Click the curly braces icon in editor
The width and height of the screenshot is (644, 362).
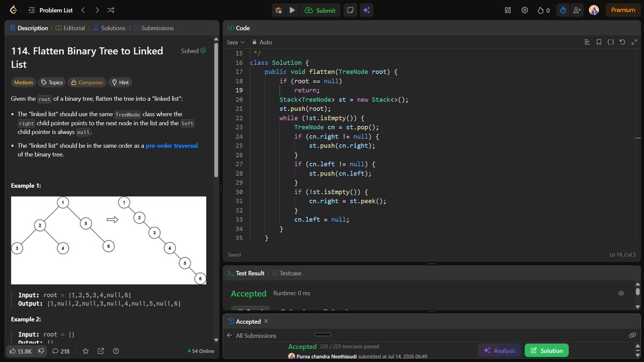pyautogui.click(x=611, y=42)
